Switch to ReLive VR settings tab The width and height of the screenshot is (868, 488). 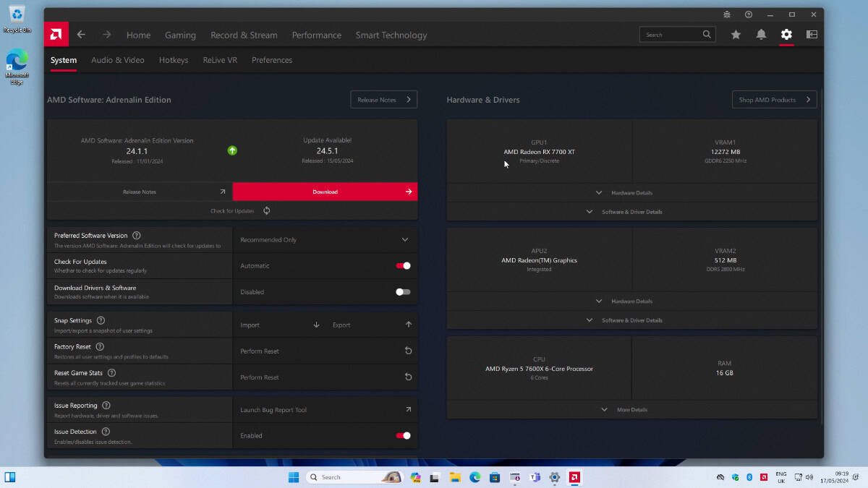pos(220,60)
